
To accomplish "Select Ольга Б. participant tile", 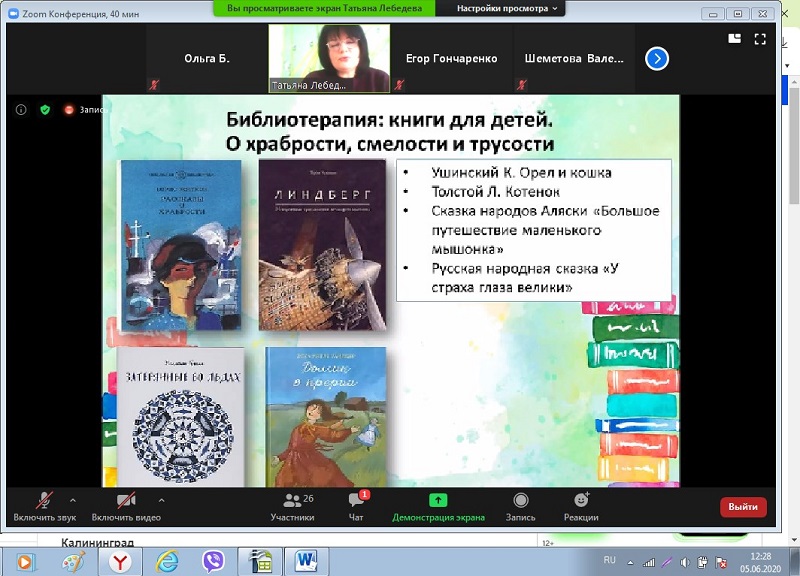I will click(x=207, y=58).
